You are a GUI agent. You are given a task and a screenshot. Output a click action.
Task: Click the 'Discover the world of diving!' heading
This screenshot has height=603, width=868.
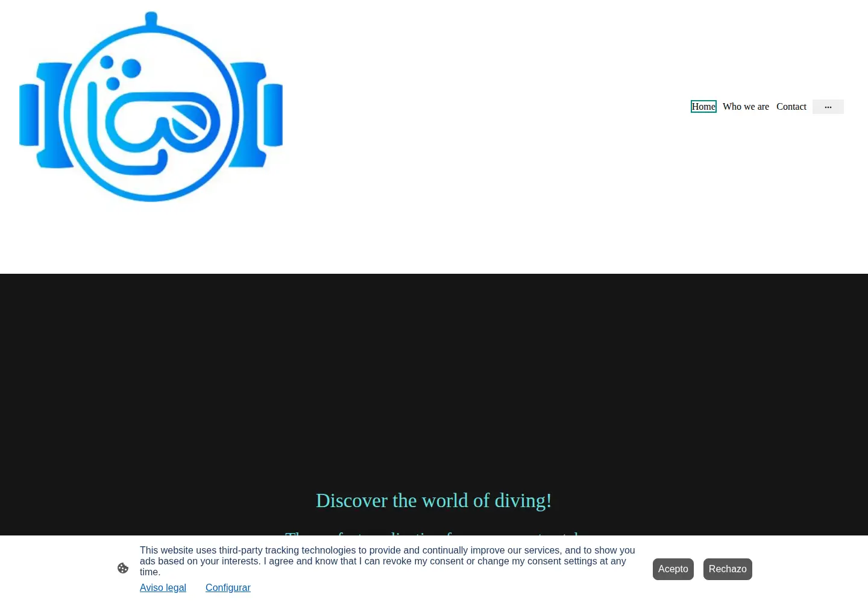pyautogui.click(x=434, y=500)
